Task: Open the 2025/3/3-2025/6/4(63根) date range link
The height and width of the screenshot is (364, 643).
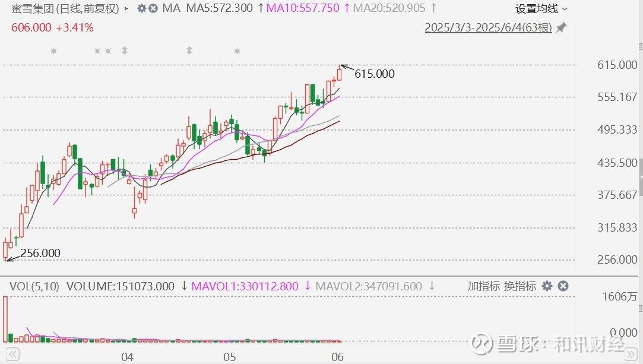Action: pyautogui.click(x=489, y=28)
